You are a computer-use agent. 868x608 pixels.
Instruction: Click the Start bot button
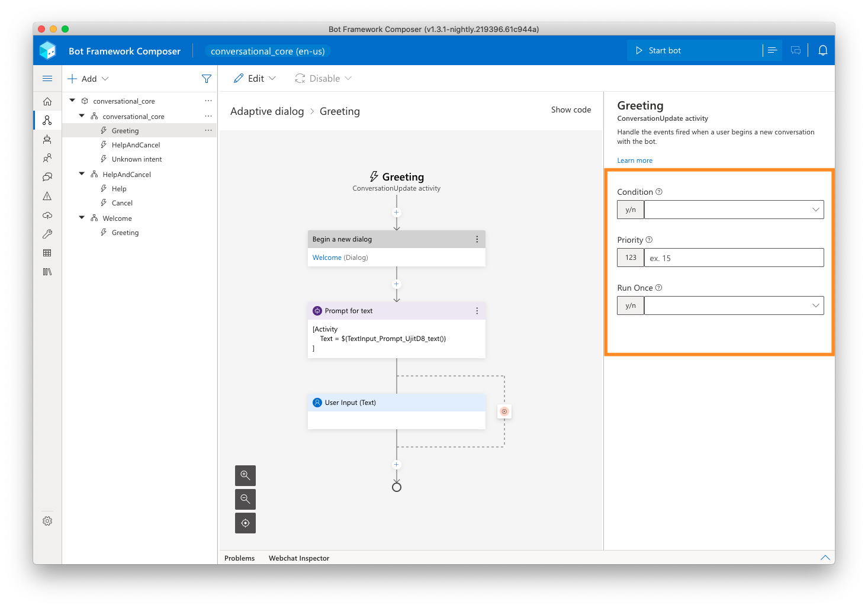point(695,50)
